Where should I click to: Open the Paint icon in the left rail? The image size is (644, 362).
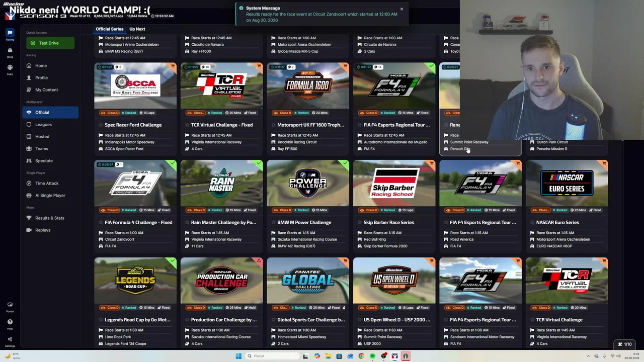click(10, 68)
